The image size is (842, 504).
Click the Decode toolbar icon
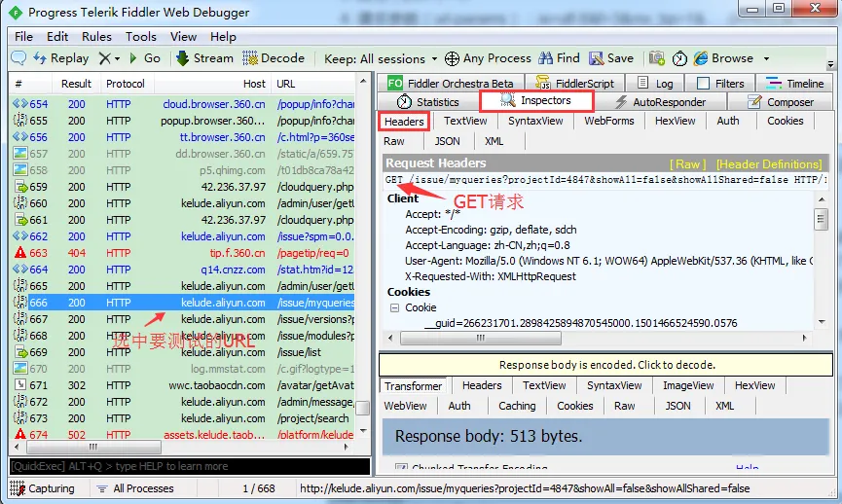click(250, 58)
